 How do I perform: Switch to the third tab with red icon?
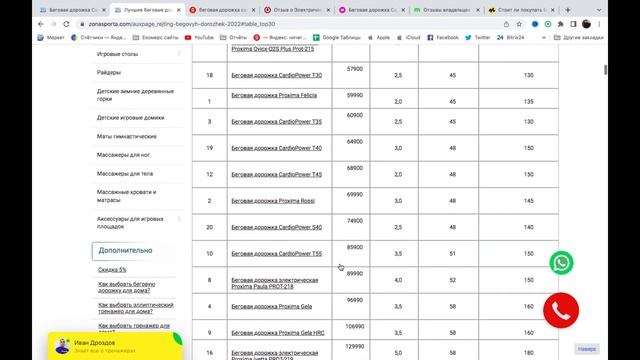(223, 10)
